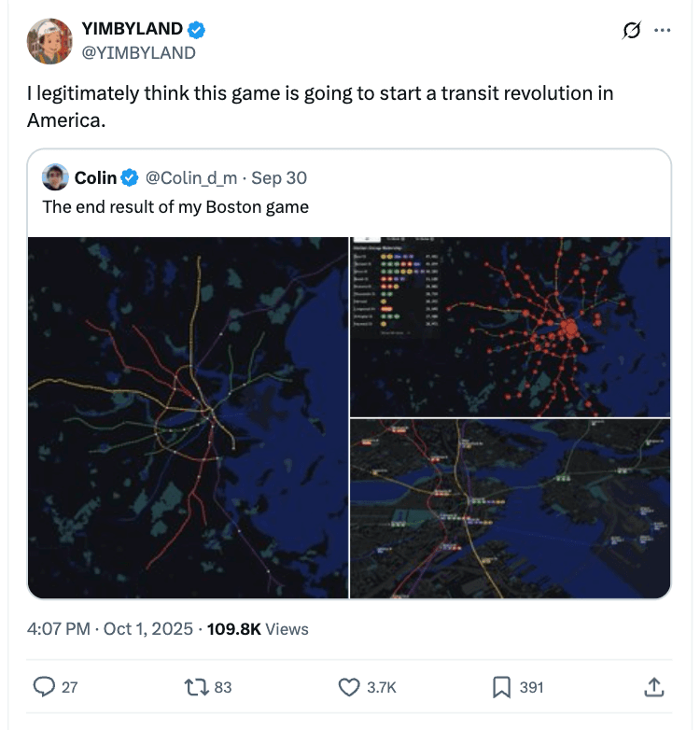Click the reply speech bubble icon
Viewport: 700px width, 730px height.
click(45, 687)
